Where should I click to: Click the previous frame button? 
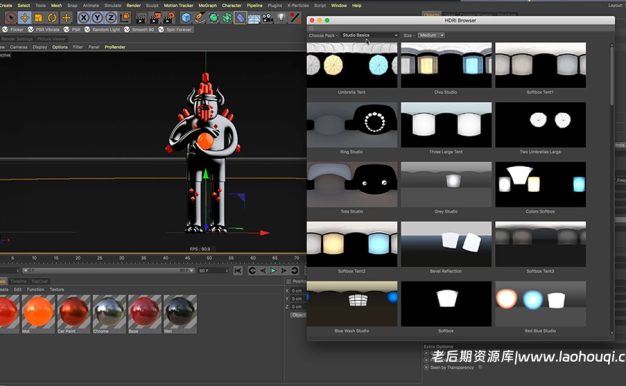[x=263, y=271]
